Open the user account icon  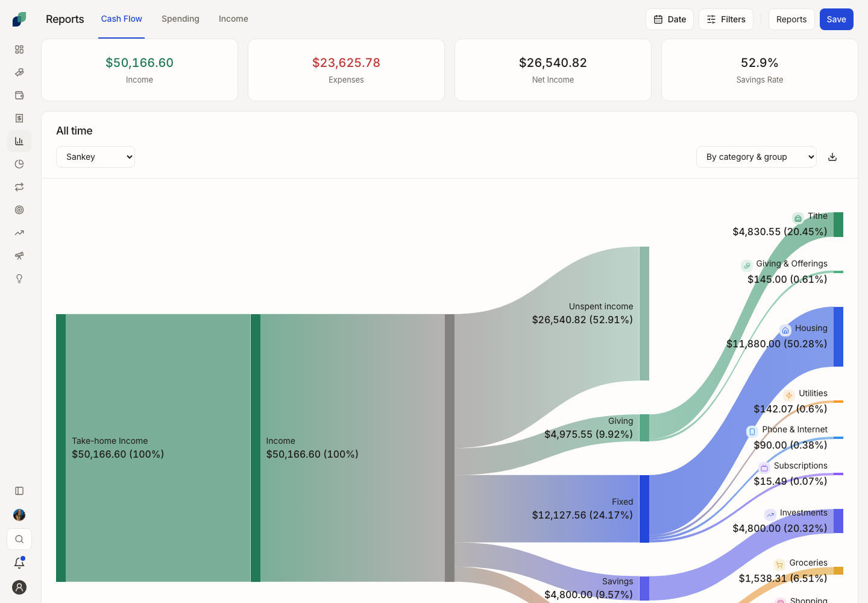pyautogui.click(x=19, y=587)
